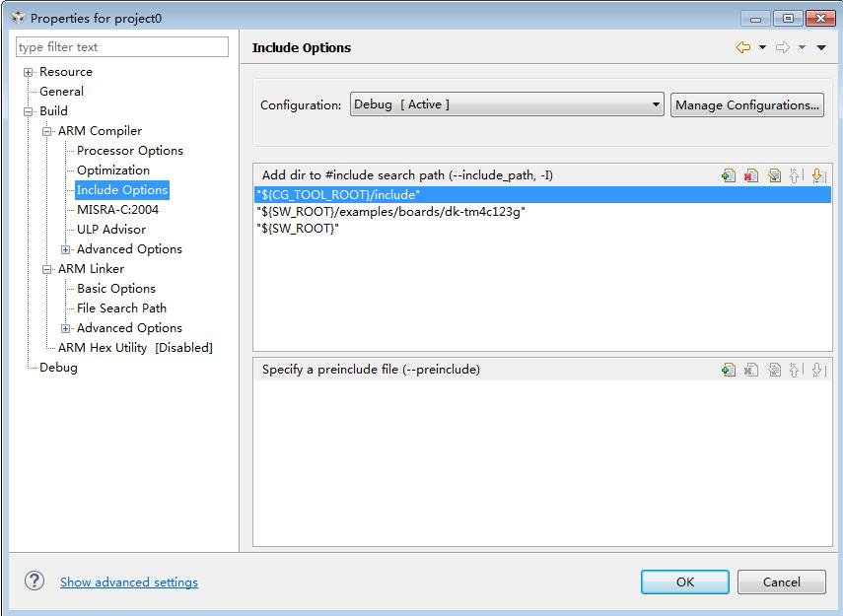The height and width of the screenshot is (616, 843).
Task: Expand the Resource tree node
Action: (x=29, y=72)
